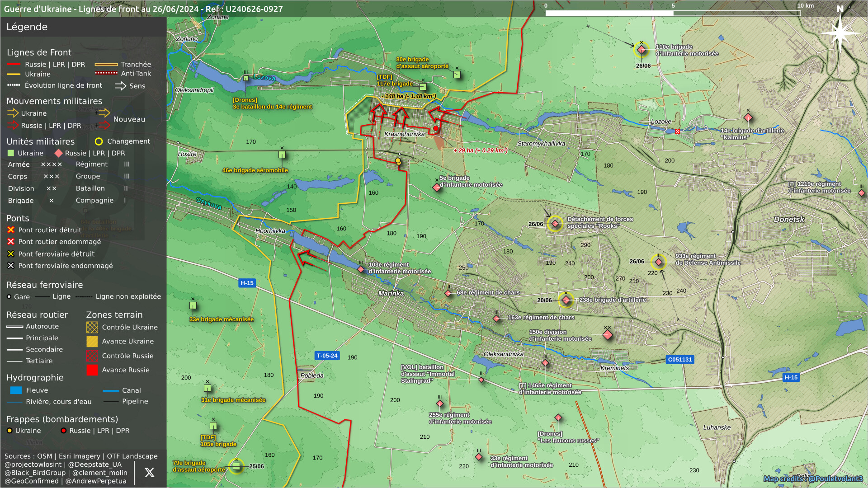The image size is (868, 488).
Task: Click the Avance Ukraine yellow swatch
Action: pos(92,342)
